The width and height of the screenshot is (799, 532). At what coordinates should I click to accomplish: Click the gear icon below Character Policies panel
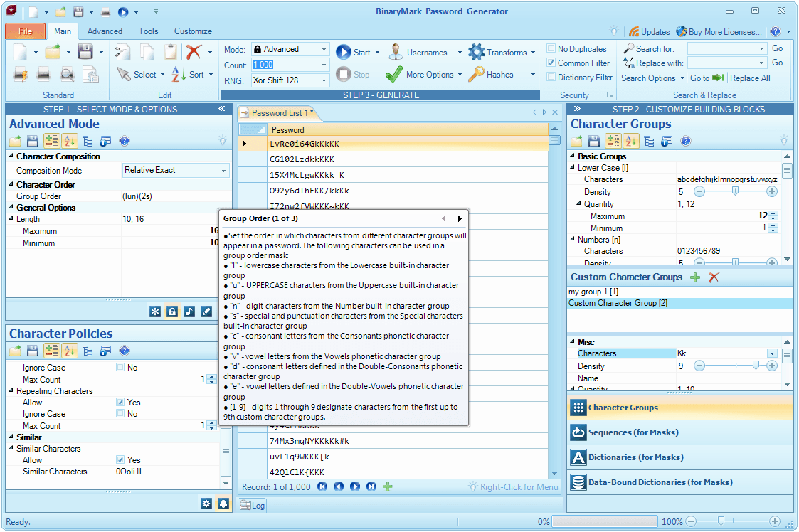coord(206,504)
